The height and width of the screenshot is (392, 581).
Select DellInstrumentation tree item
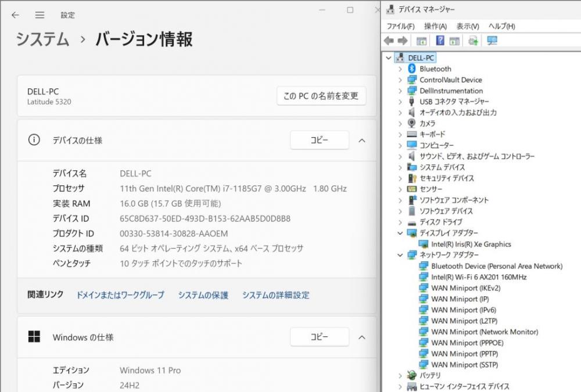coord(451,91)
